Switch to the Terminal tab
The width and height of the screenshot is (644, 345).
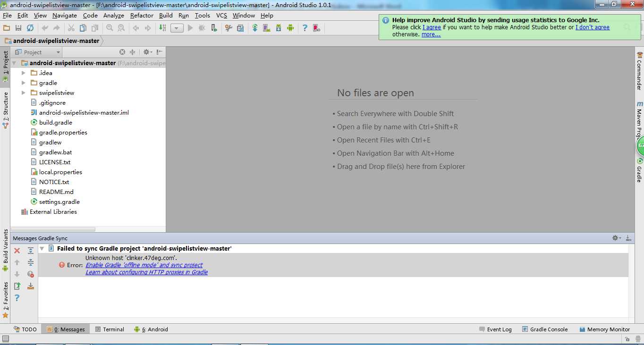pos(110,329)
